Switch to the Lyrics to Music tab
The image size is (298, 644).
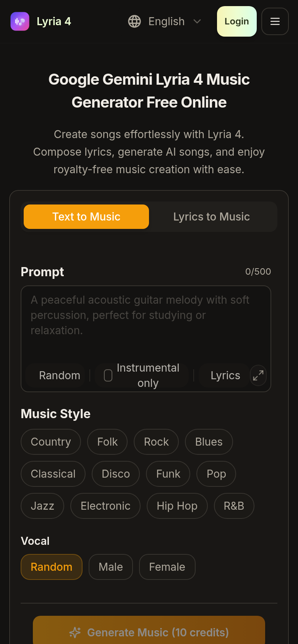(212, 217)
